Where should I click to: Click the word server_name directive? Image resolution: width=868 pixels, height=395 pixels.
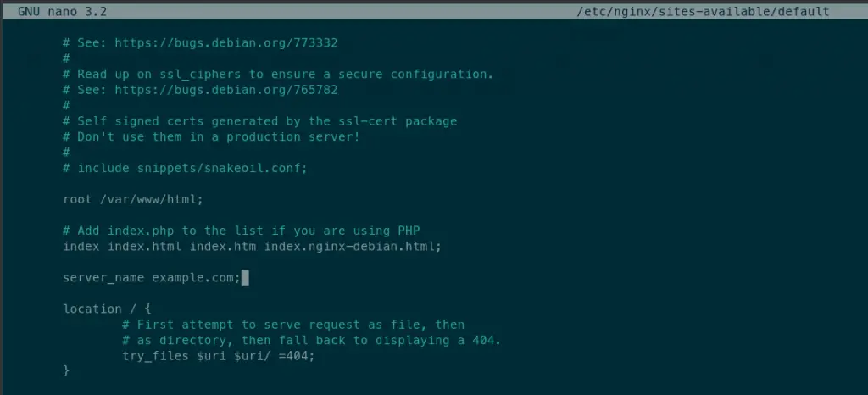(x=103, y=278)
